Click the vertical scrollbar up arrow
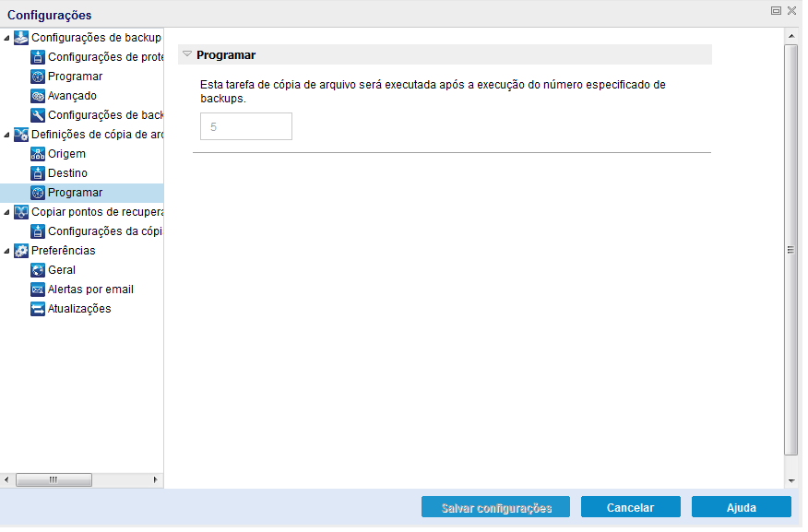Screen dimensions: 808x532 (791, 36)
